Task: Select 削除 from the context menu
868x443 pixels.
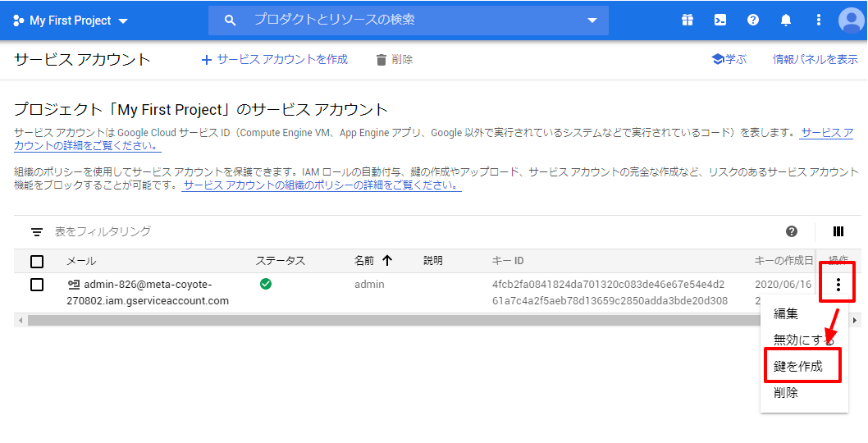Action: pyautogui.click(x=785, y=393)
